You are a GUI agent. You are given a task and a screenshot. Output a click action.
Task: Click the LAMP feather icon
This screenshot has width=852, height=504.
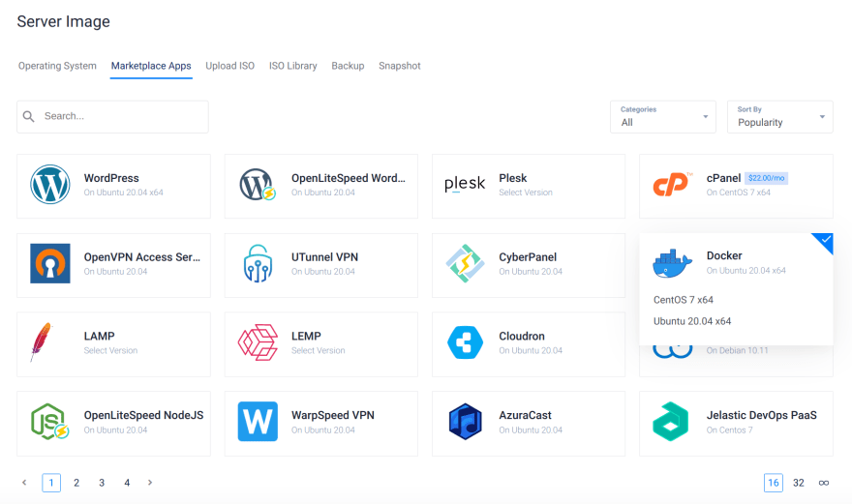point(42,342)
